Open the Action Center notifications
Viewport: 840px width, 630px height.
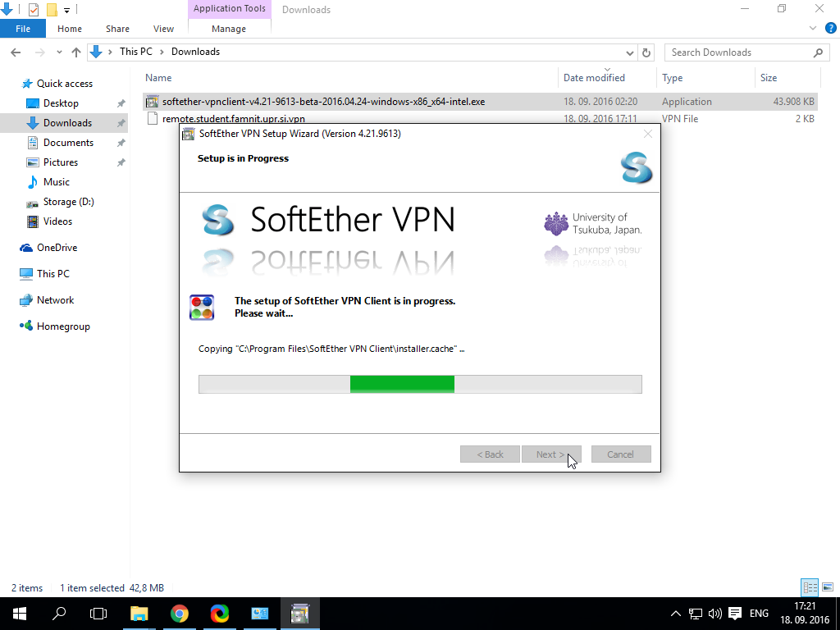(735, 614)
